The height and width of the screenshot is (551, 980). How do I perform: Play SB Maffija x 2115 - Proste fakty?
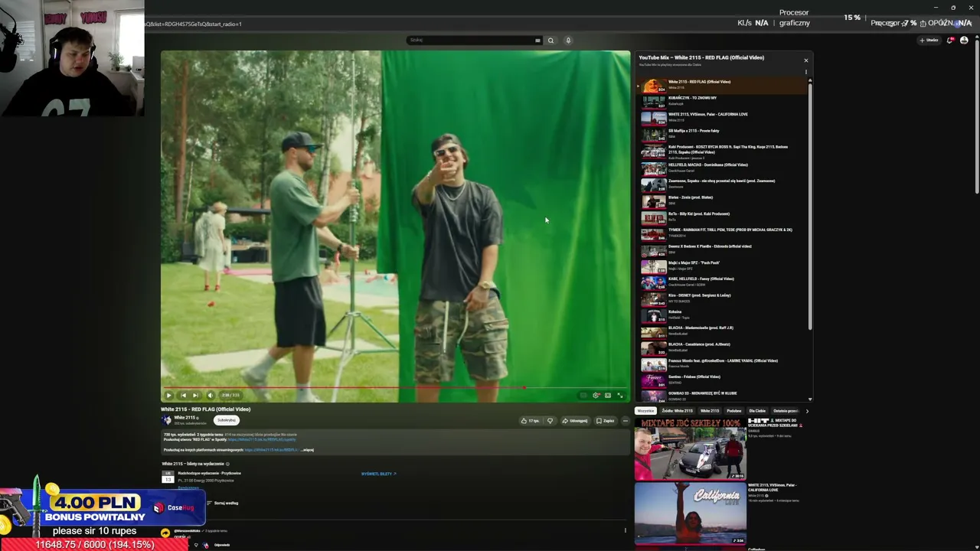(723, 134)
